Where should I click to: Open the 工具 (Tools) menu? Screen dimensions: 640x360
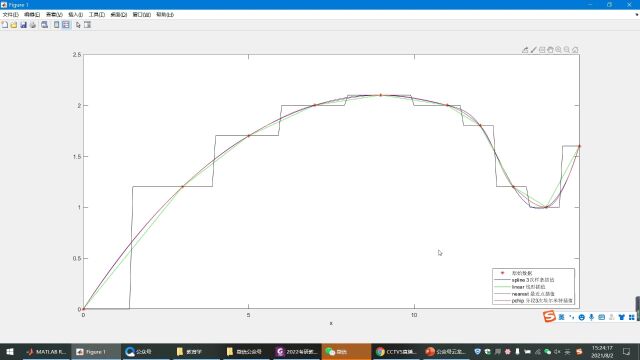coord(97,15)
